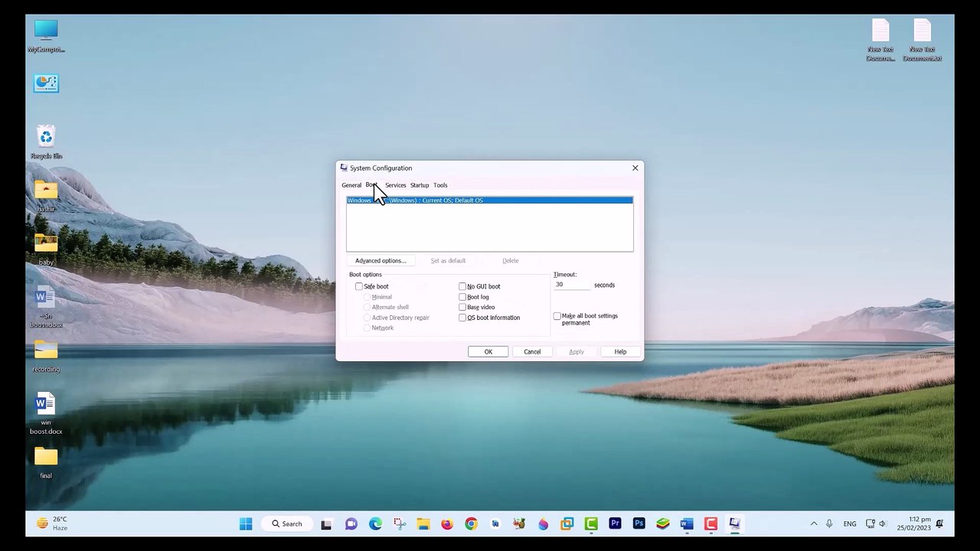This screenshot has width=980, height=551.
Task: Click the network icon in system tray
Action: point(871,524)
